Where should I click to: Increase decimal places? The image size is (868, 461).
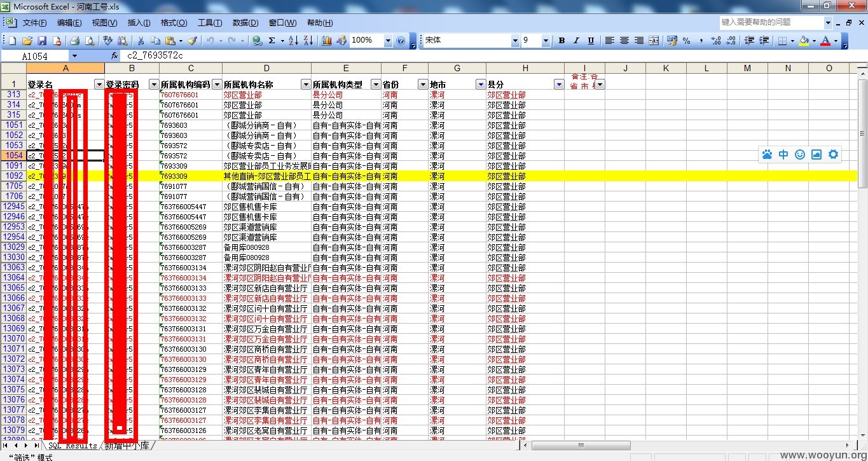(x=716, y=41)
